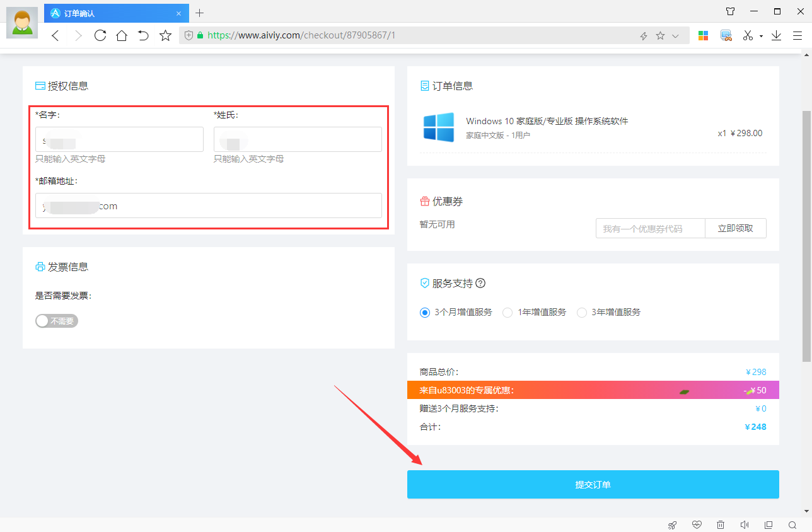
Task: Click the star favorite icon inside the address bar
Action: (x=660, y=36)
